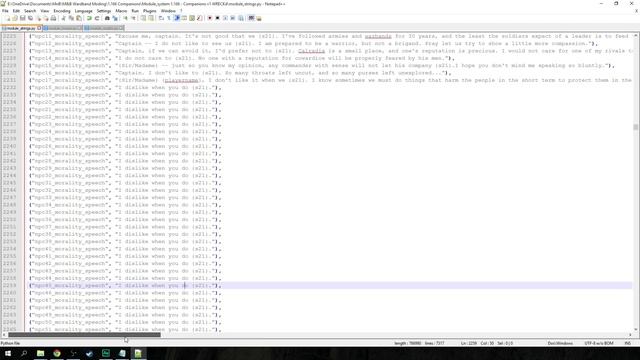The image size is (640, 360).
Task: Start macro recording with red dot
Action: 210,18
